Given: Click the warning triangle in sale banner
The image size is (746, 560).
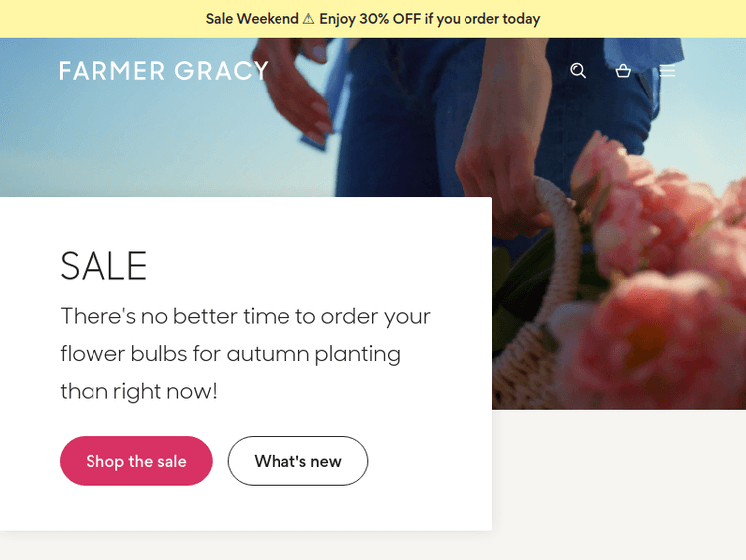Looking at the screenshot, I should tap(309, 19).
